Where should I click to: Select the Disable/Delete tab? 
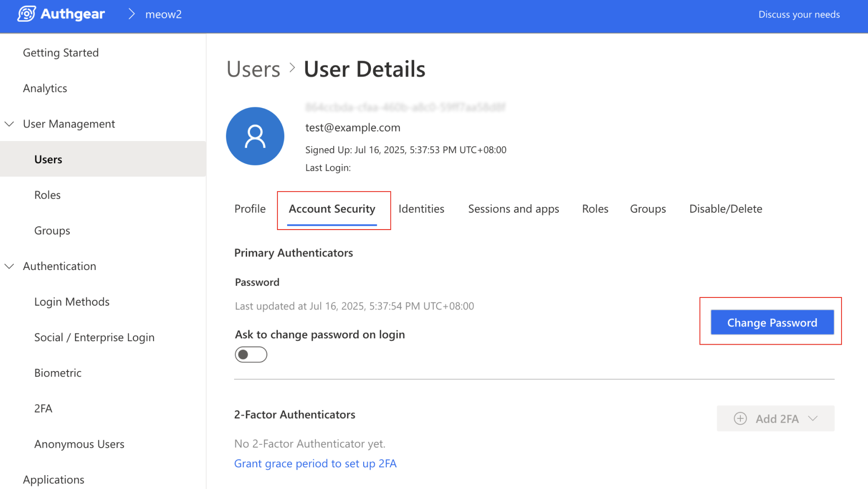[725, 209]
